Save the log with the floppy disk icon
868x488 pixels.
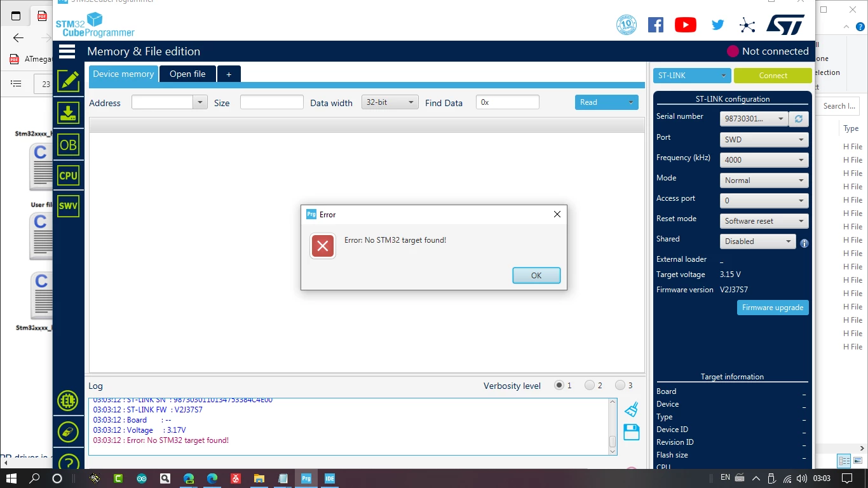pyautogui.click(x=632, y=432)
